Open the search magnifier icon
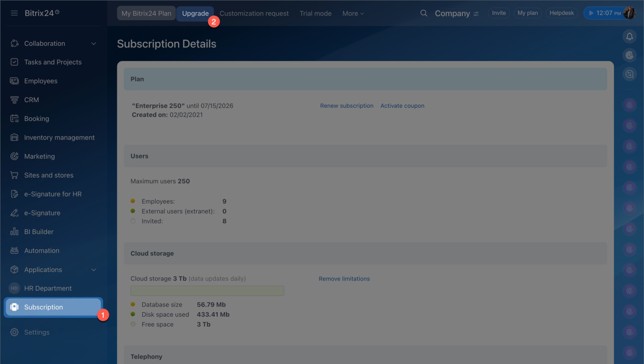The image size is (644, 364). pos(424,13)
